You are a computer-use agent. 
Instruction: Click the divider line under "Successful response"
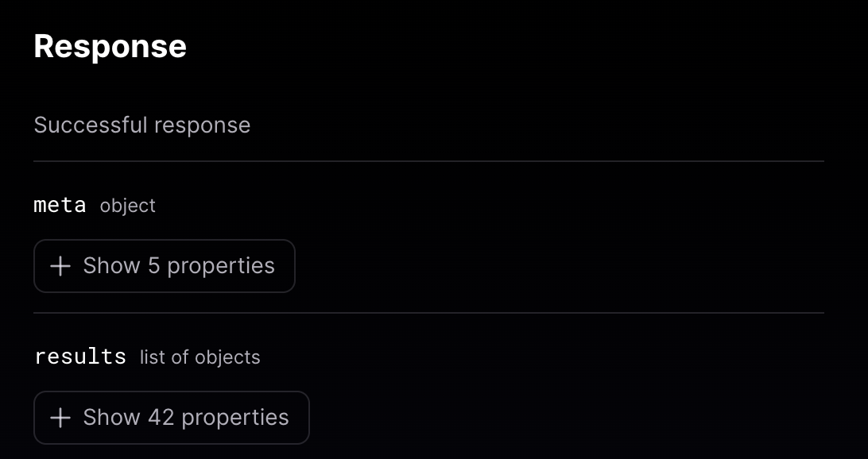pyautogui.click(x=428, y=161)
